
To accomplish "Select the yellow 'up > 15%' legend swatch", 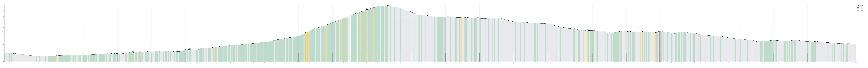I will tap(859, 8).
